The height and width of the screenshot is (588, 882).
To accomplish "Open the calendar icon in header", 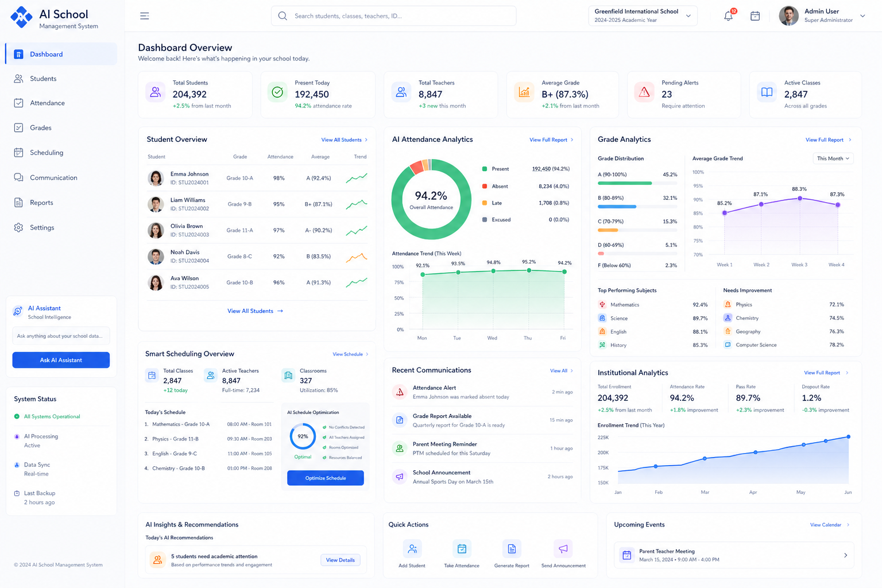I will 755,16.
